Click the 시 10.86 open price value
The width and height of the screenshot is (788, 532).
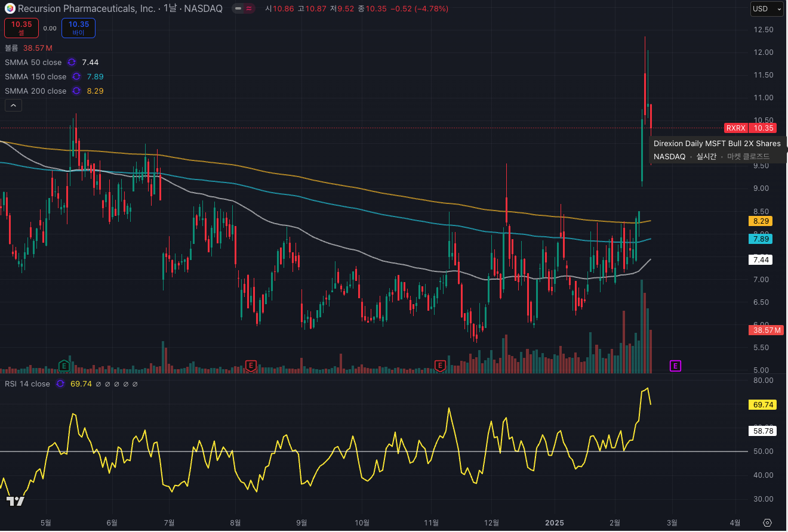pyautogui.click(x=279, y=8)
